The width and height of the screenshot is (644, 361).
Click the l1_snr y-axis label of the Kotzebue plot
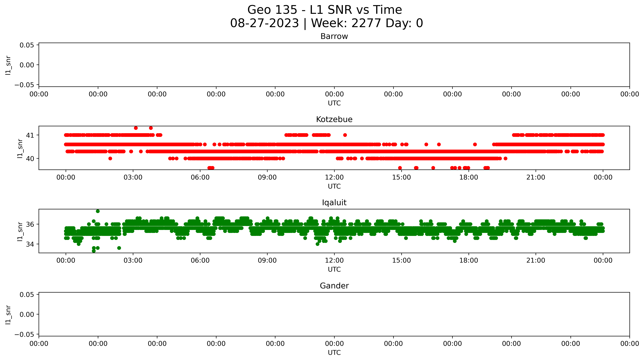point(20,148)
